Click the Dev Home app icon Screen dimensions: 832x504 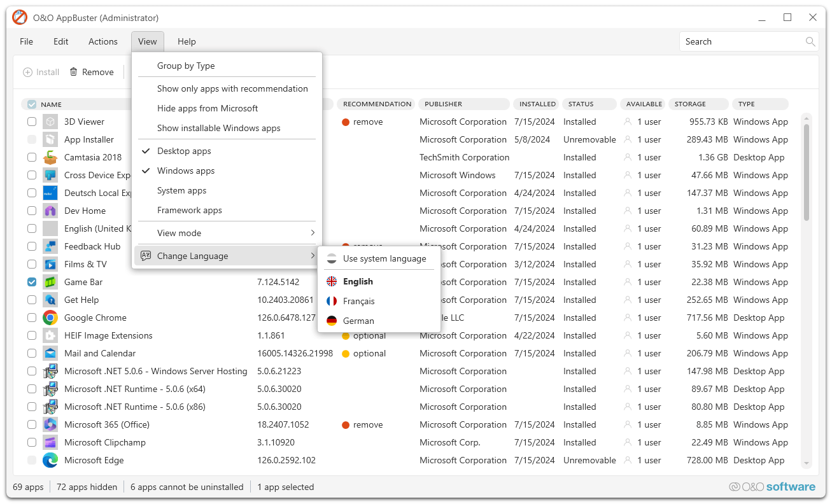click(50, 211)
